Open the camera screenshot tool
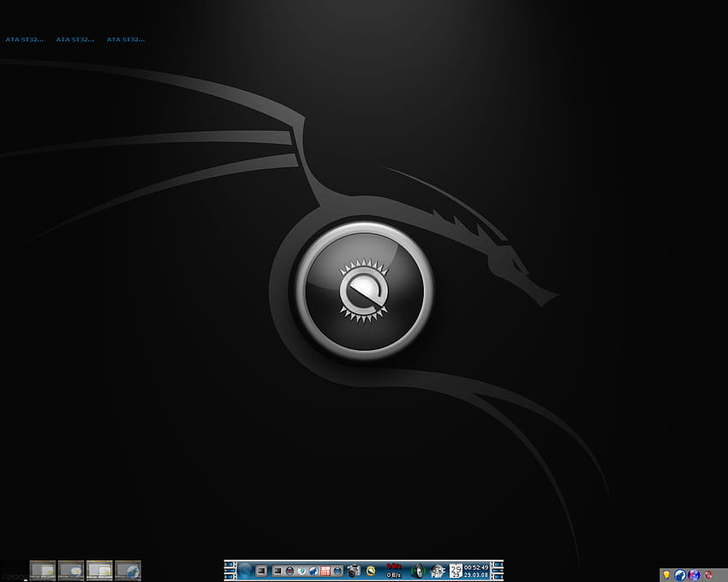Image resolution: width=728 pixels, height=582 pixels. [354, 570]
